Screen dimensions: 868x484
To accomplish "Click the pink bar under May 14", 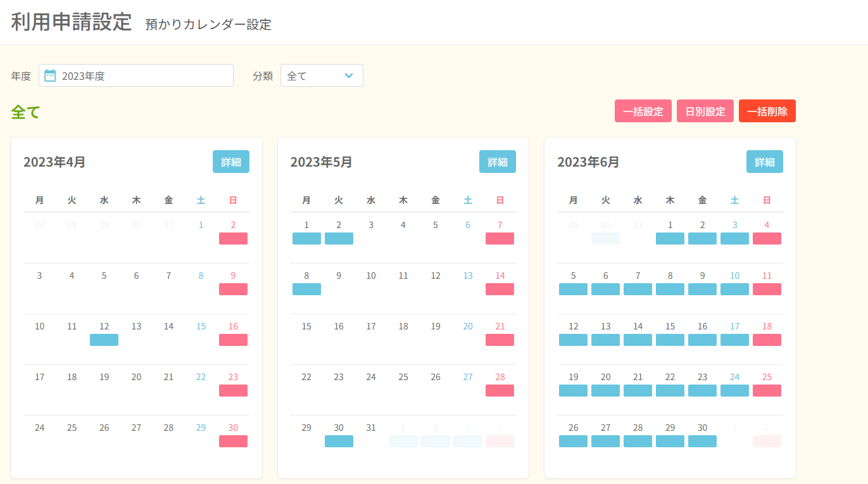I will [500, 289].
